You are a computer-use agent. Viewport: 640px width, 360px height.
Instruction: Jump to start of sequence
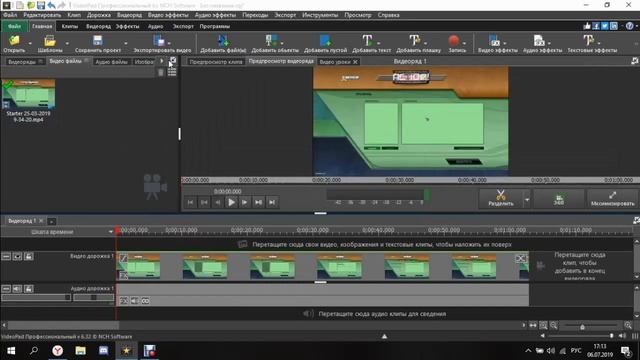pyautogui.click(x=191, y=202)
